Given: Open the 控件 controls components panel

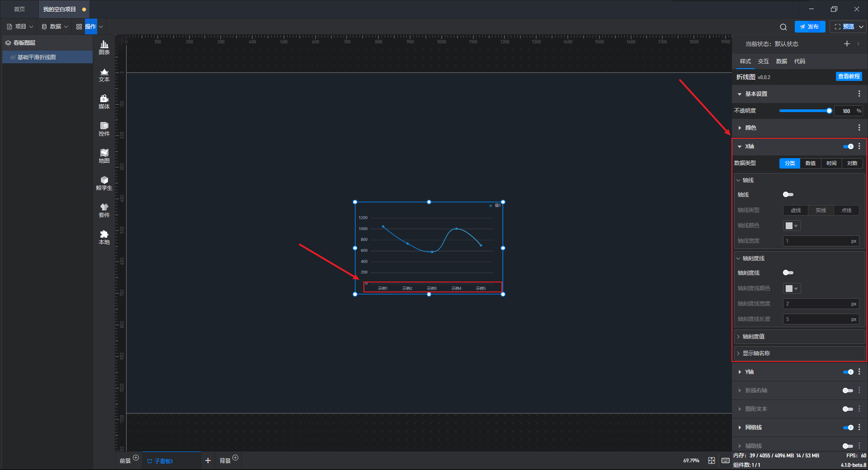Looking at the screenshot, I should [x=104, y=129].
